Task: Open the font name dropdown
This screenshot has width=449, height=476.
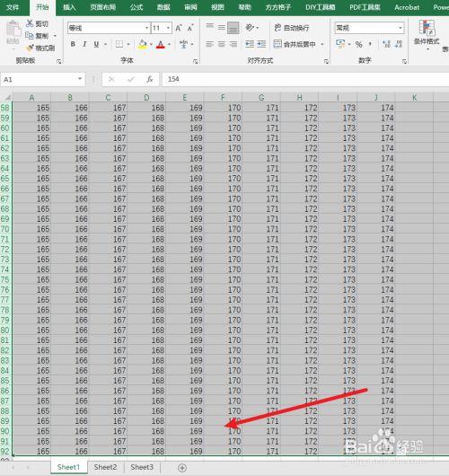Action: [x=146, y=28]
